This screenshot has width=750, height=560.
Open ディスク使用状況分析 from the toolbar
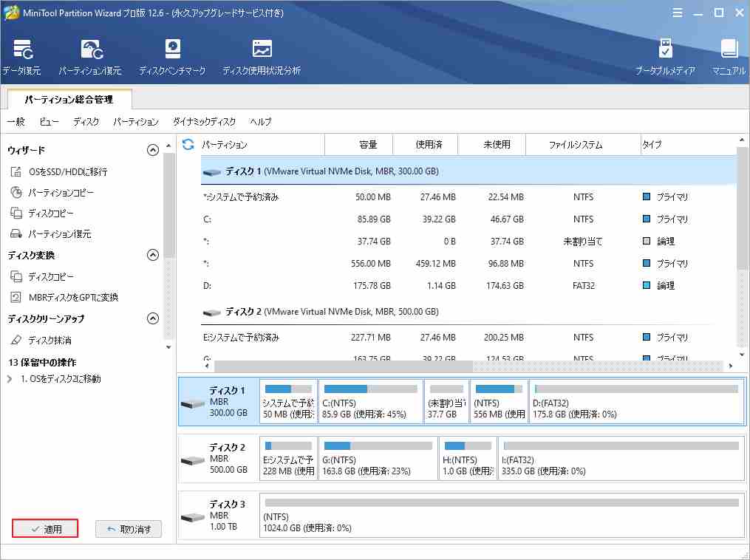[x=261, y=55]
